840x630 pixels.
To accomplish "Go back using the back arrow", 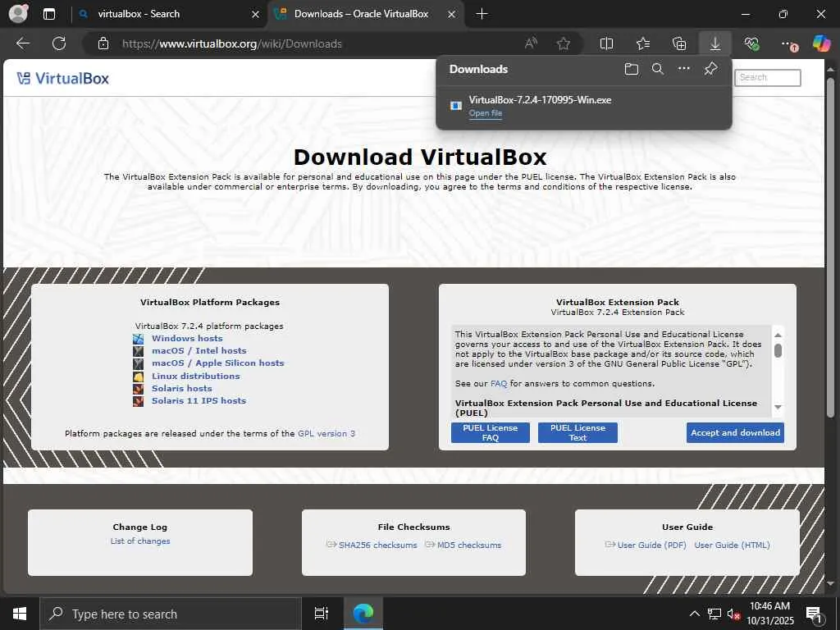I will pyautogui.click(x=22, y=43).
